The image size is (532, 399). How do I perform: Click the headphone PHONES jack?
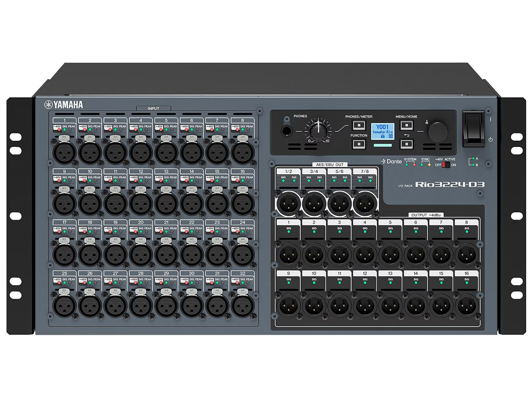287,131
